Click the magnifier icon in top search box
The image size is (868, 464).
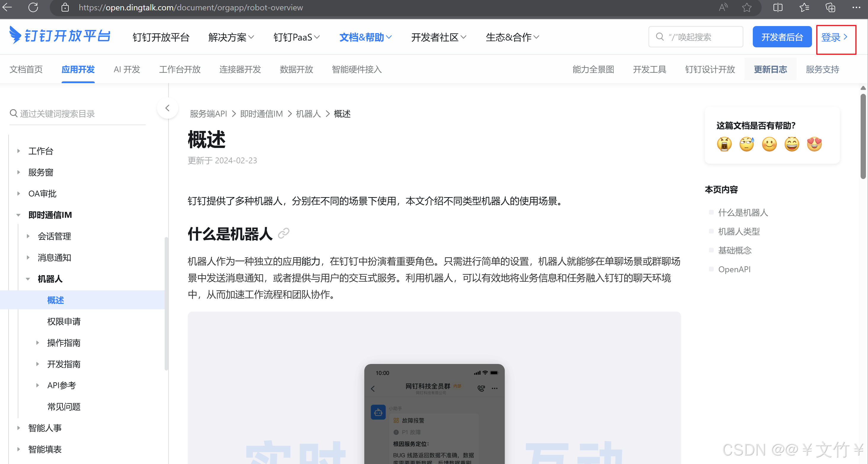660,37
